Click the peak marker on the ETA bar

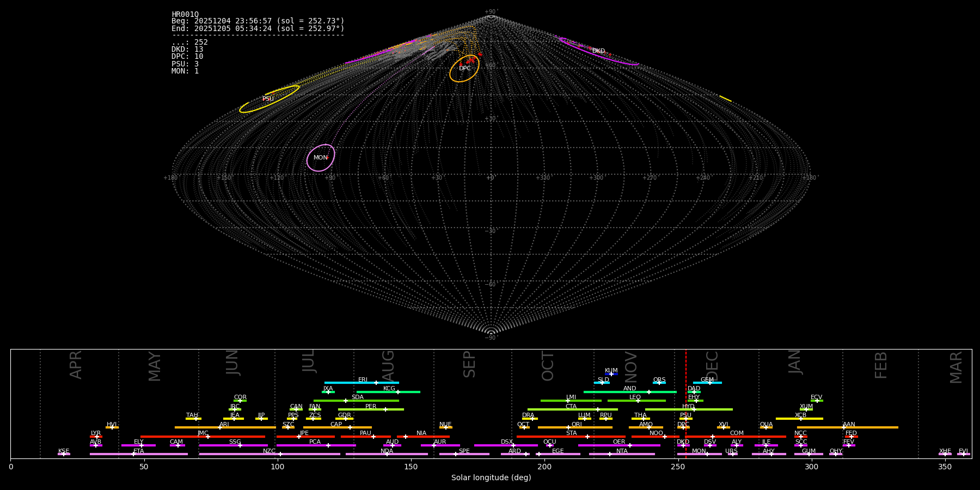tap(133, 454)
